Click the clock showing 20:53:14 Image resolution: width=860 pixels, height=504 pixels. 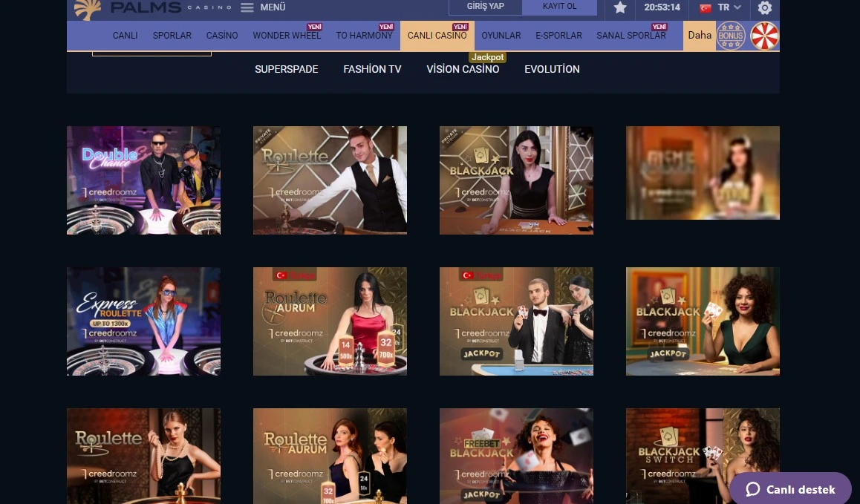(x=662, y=7)
